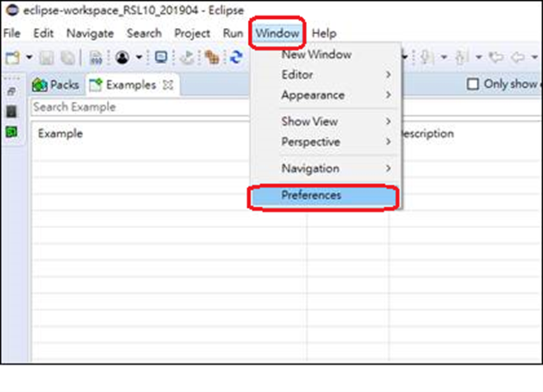Open the dropdown next to New icon
This screenshot has height=392, width=543.
click(x=30, y=57)
